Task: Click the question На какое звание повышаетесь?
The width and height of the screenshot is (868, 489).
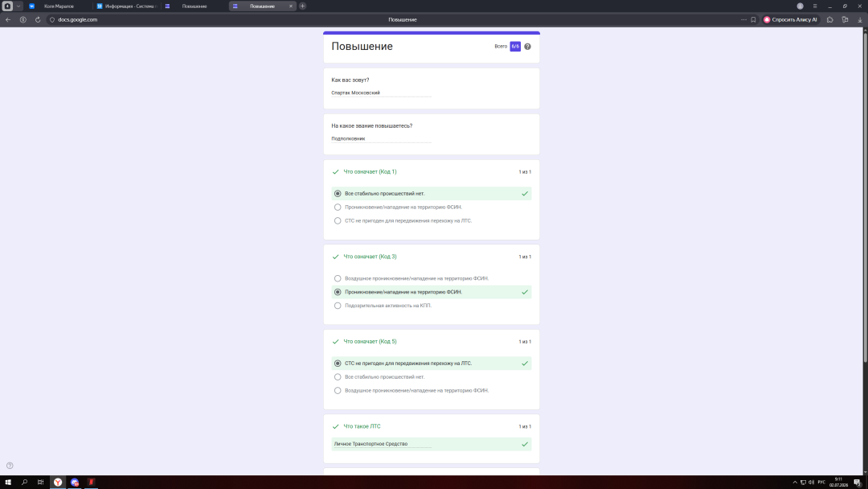Action: (x=371, y=126)
